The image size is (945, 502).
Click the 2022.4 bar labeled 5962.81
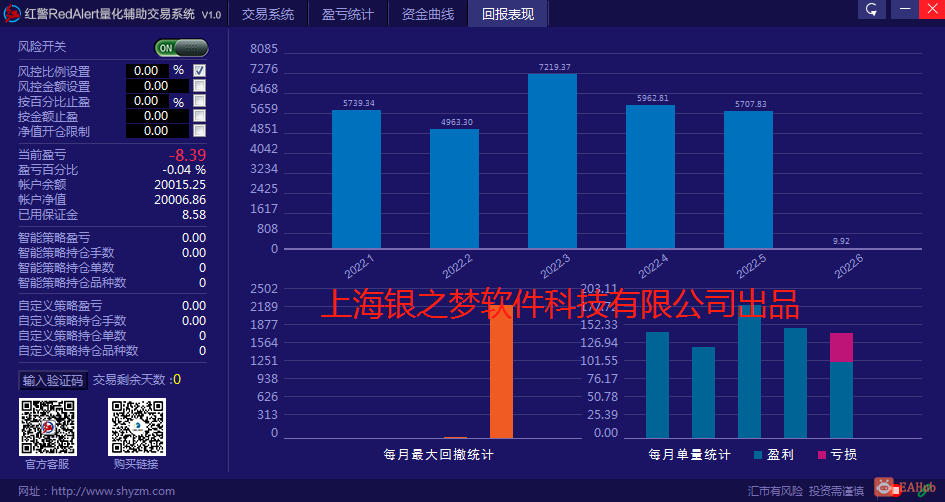[650, 177]
